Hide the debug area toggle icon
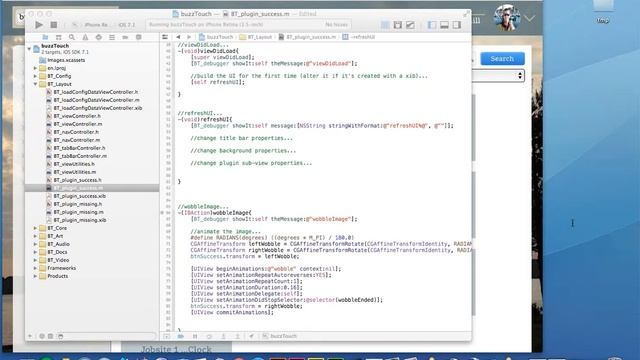The width and height of the screenshot is (640, 360). coord(167,336)
